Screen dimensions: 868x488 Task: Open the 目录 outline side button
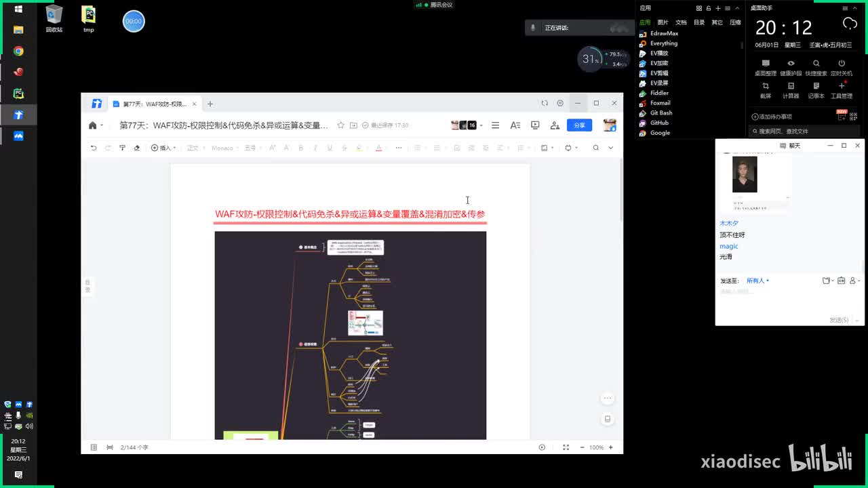pos(87,286)
